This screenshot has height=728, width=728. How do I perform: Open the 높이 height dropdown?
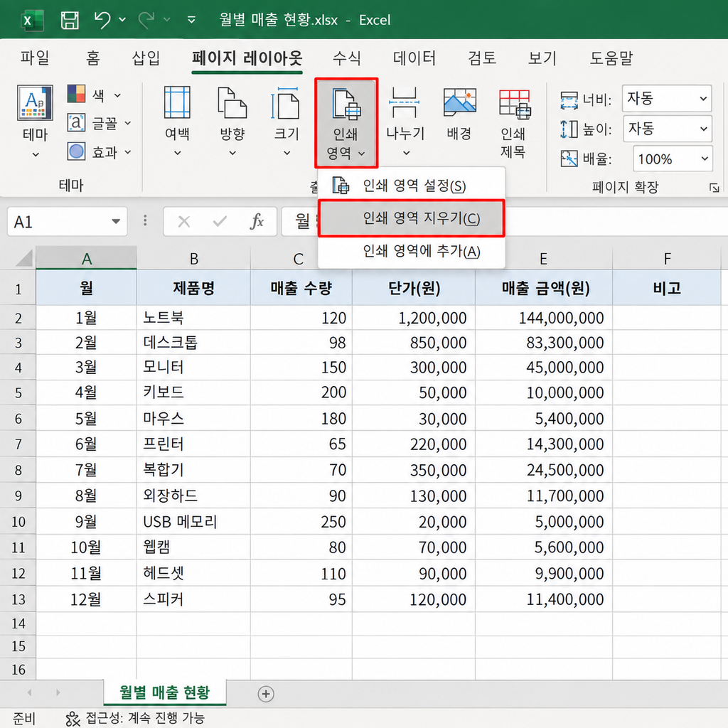(x=667, y=128)
